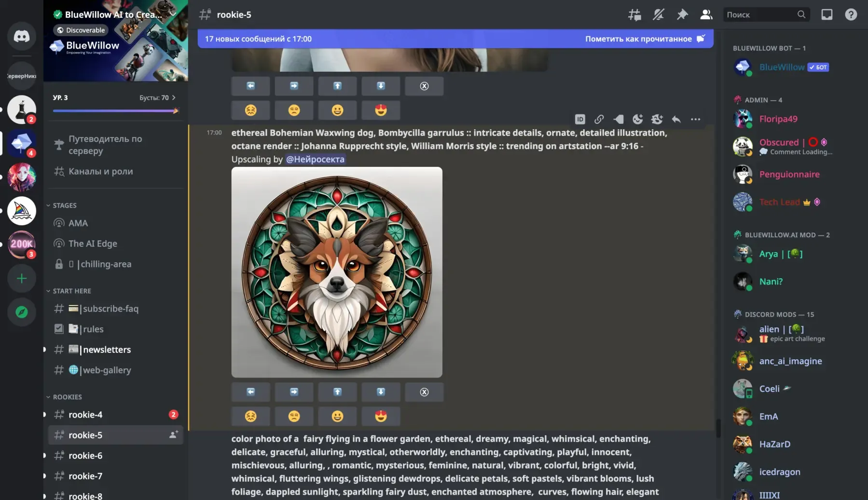The width and height of the screenshot is (868, 500).
Task: Open the Threads icon in channel header
Action: (634, 15)
